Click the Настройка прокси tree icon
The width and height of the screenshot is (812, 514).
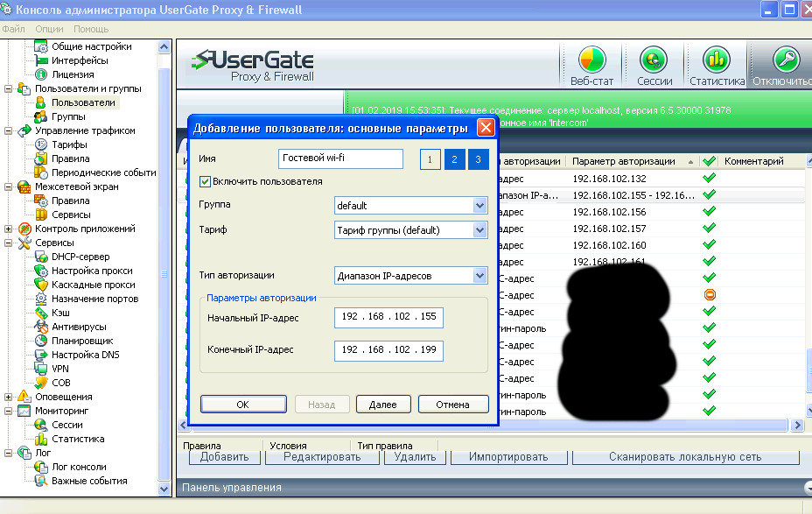(x=41, y=271)
